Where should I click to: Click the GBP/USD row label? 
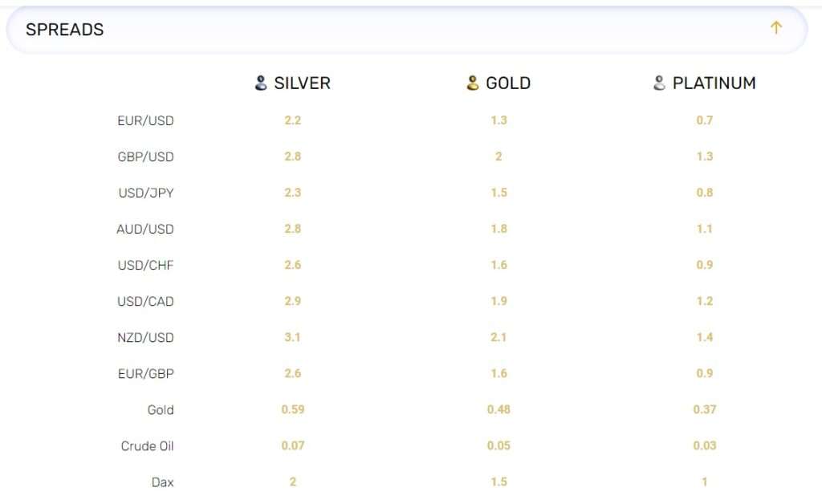pos(145,156)
